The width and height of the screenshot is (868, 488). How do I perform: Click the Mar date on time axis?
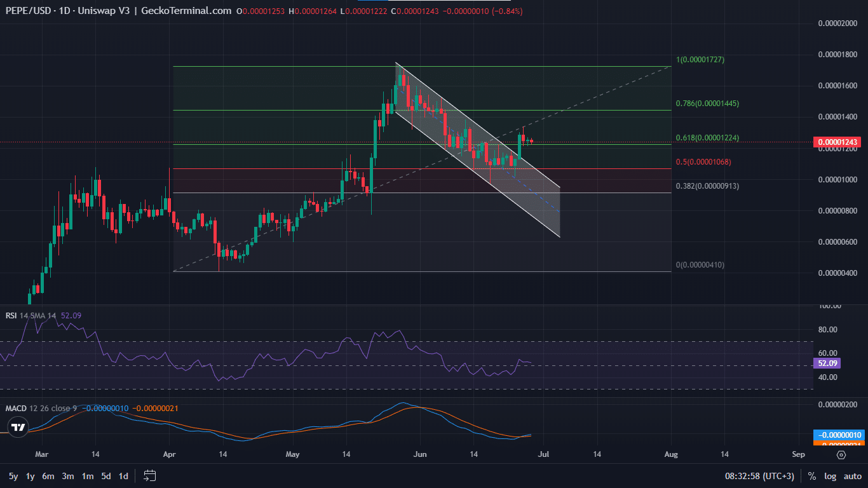coord(41,455)
